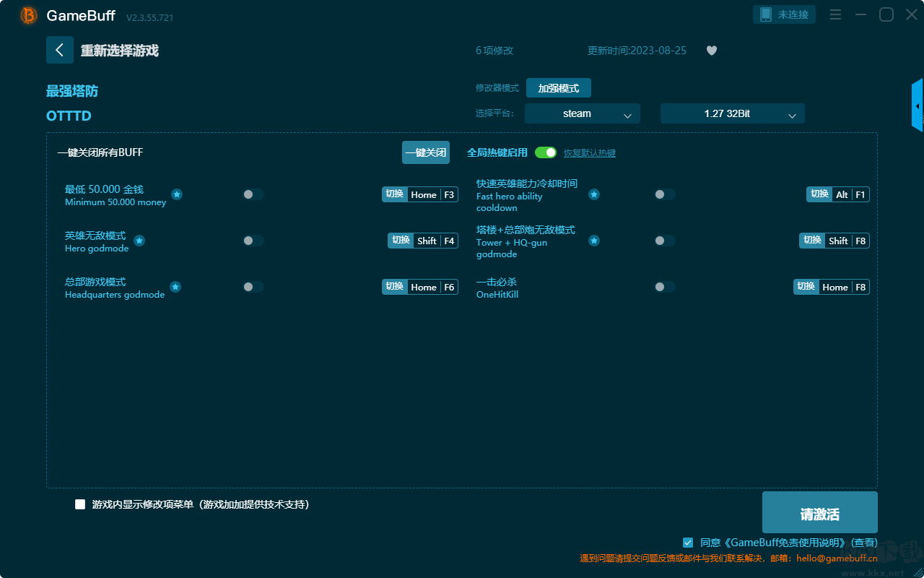
Task: Click the V2.3.55.721 version text
Action: (x=149, y=17)
